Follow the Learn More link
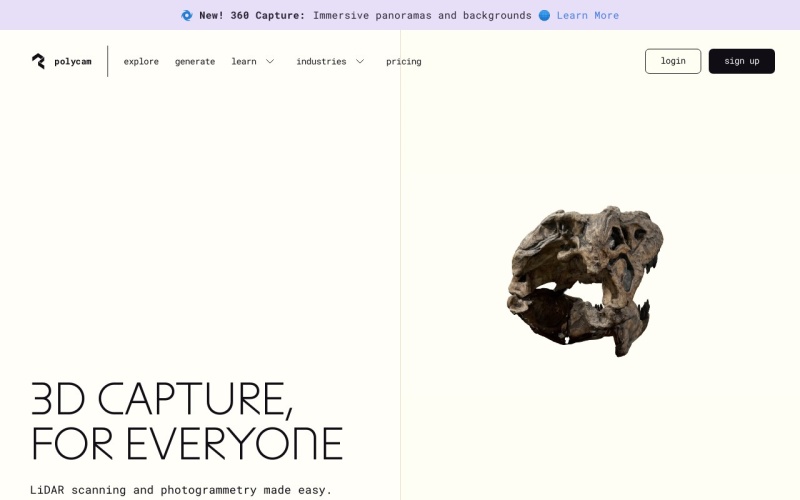800x500 pixels. click(588, 15)
